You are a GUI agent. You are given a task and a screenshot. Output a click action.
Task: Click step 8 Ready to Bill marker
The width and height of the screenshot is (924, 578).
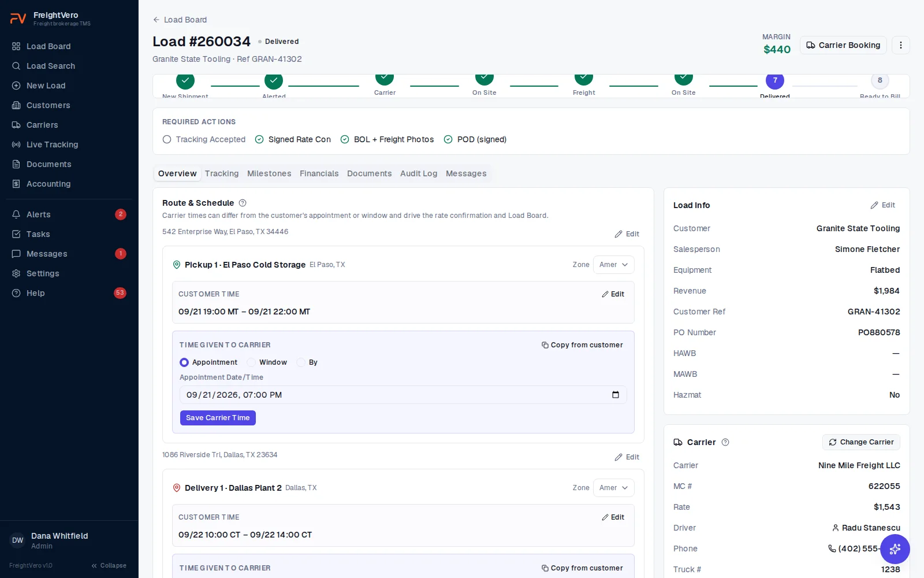coord(880,80)
